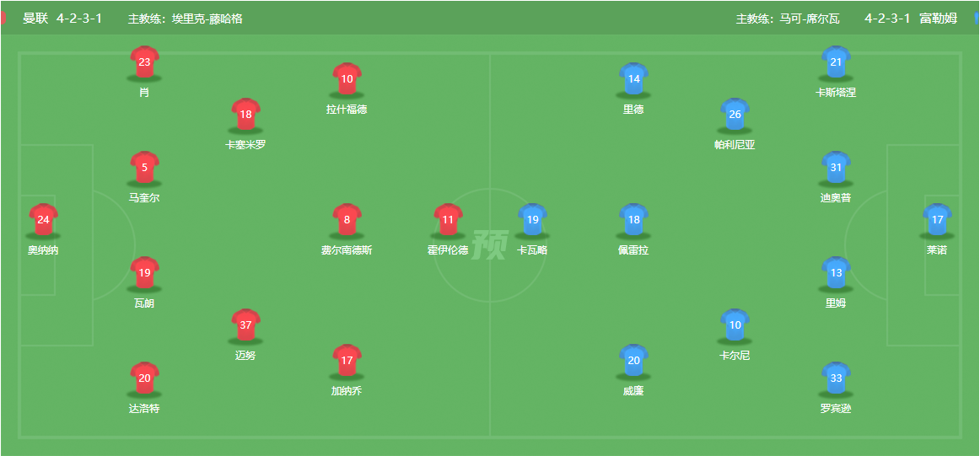Click blue jersey number 33 罗宾逊
This screenshot has width=980, height=456.
click(x=836, y=378)
